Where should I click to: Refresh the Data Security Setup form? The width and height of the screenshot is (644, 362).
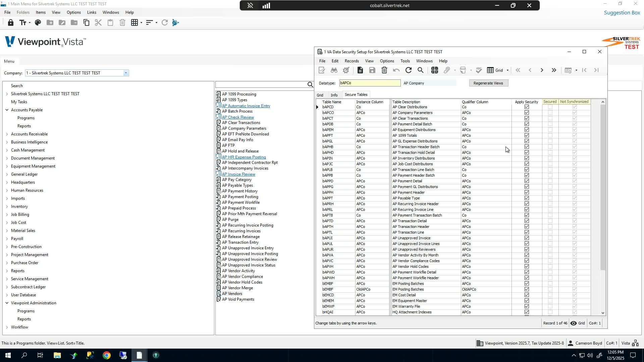[x=409, y=70]
